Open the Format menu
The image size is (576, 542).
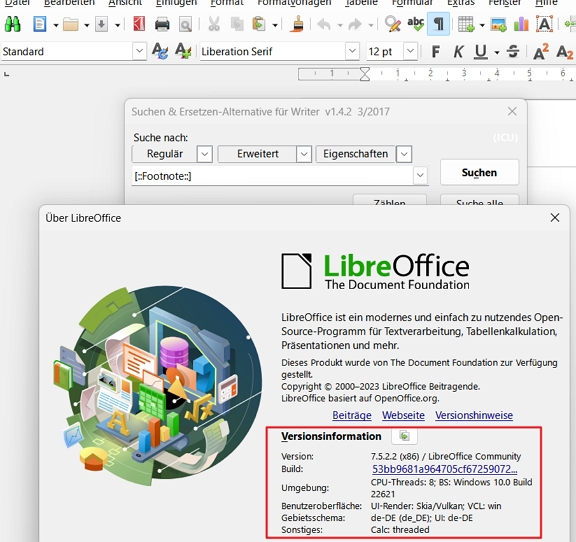coord(227,2)
